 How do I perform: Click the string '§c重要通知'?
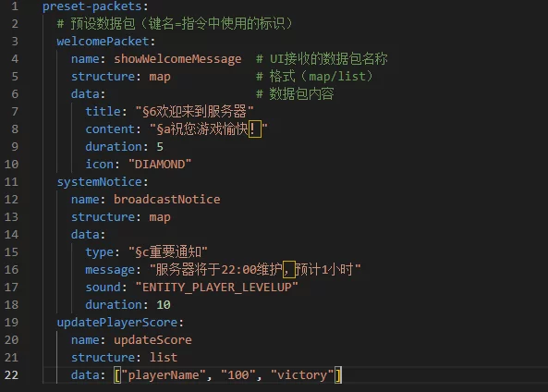pos(168,251)
